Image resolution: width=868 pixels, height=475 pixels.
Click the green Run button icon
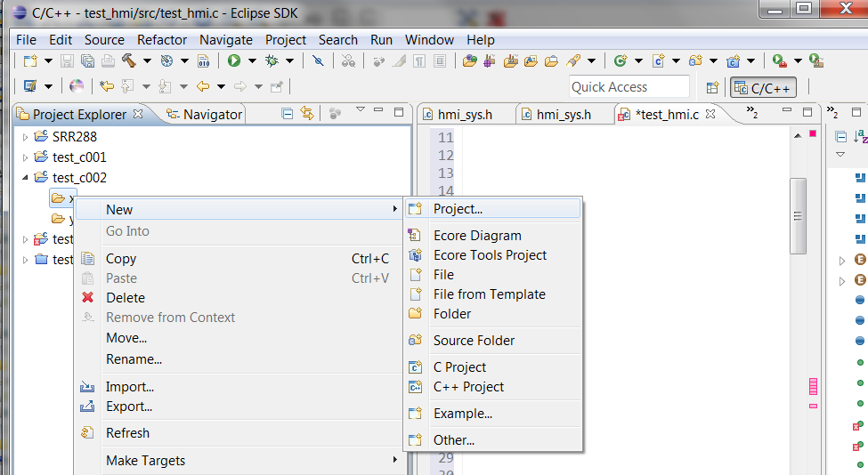click(x=234, y=60)
